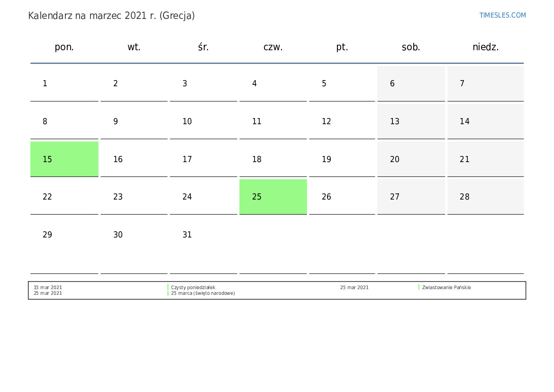The height and width of the screenshot is (392, 554).
Task: Click day 31 in the calendar
Action: point(203,246)
